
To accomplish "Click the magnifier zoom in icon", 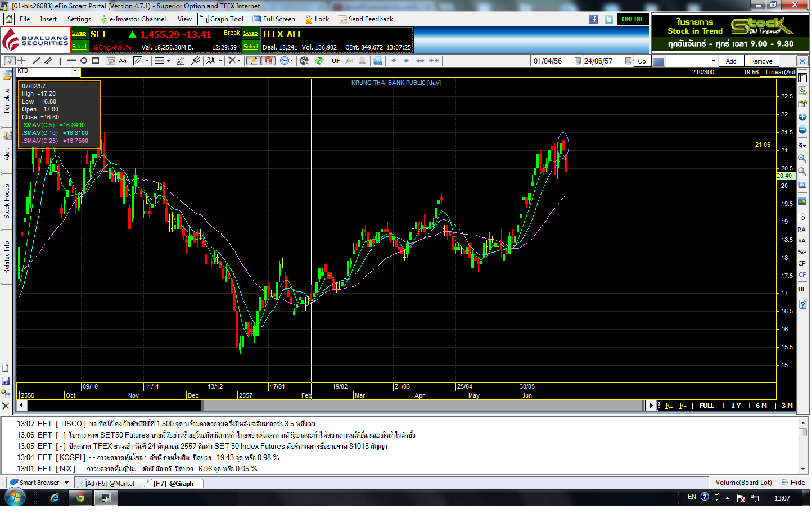I will [x=802, y=159].
